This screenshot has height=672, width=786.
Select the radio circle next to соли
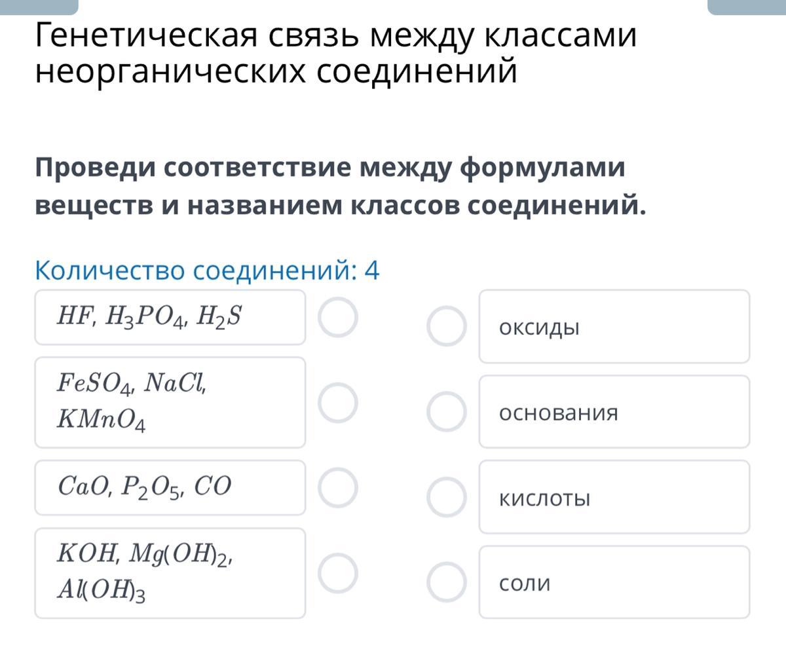click(447, 582)
